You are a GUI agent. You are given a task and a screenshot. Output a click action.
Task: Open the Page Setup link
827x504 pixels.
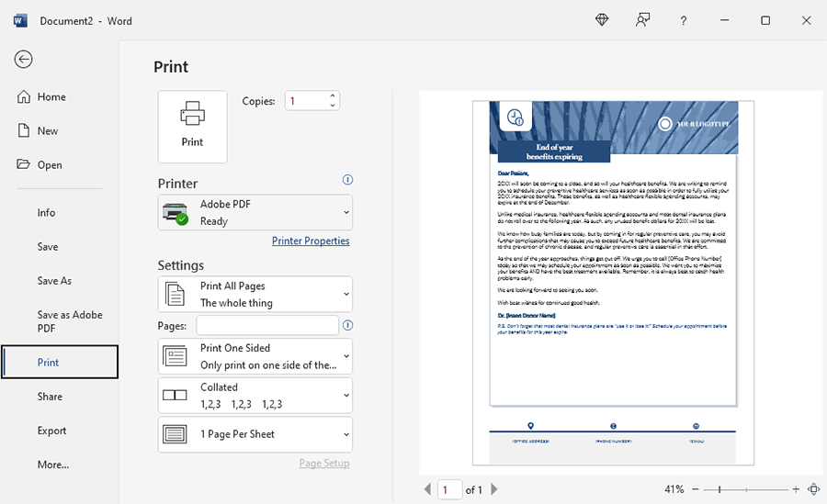click(324, 464)
